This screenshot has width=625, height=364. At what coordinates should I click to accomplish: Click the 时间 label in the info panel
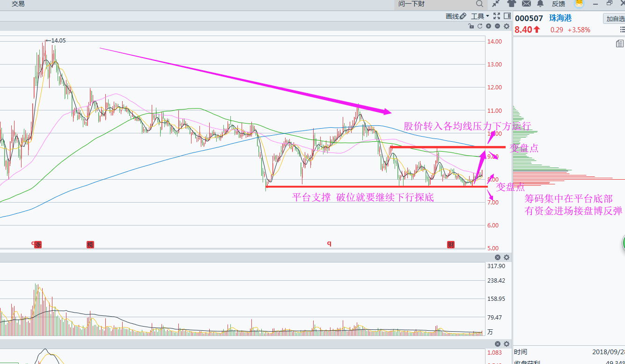click(x=520, y=352)
